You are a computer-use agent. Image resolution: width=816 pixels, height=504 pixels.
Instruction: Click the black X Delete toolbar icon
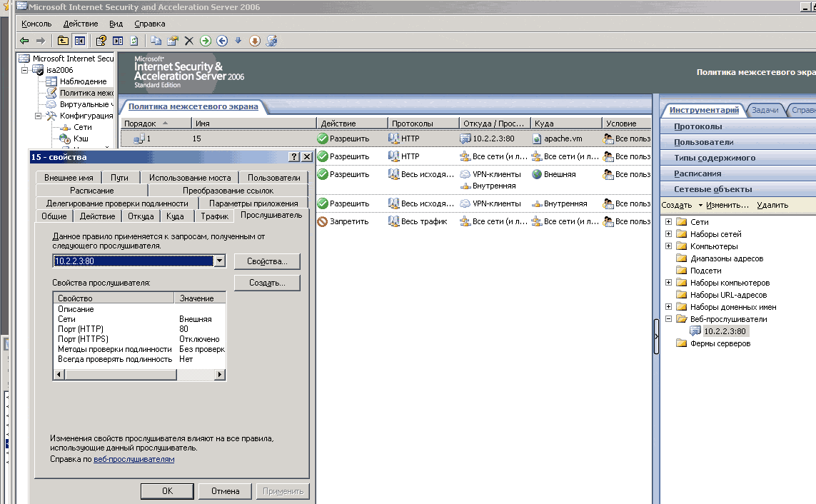click(189, 41)
